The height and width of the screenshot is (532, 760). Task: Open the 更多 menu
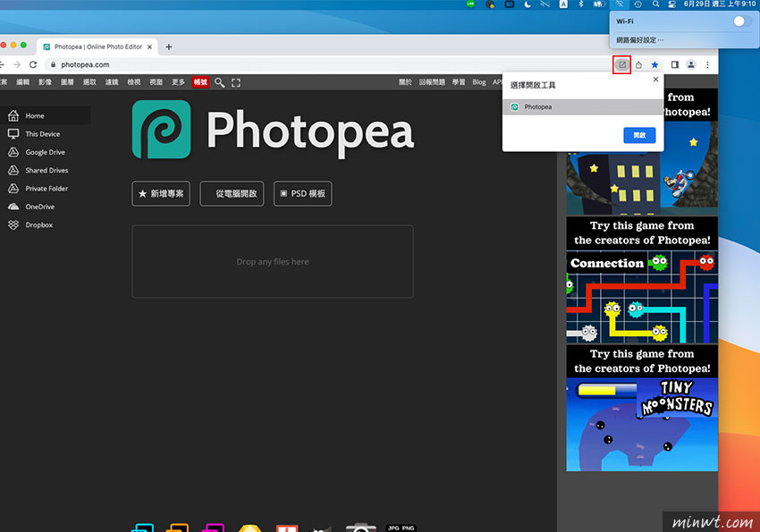(178, 82)
